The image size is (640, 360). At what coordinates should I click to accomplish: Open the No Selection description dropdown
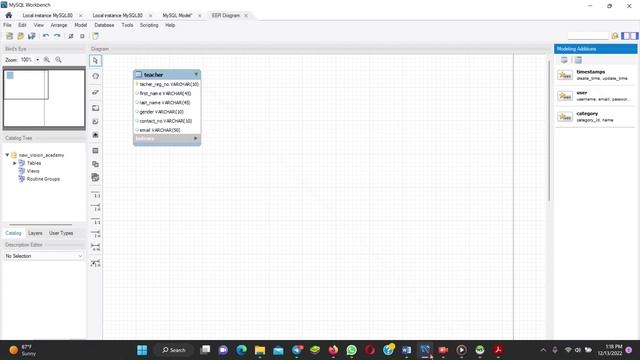[x=44, y=256]
